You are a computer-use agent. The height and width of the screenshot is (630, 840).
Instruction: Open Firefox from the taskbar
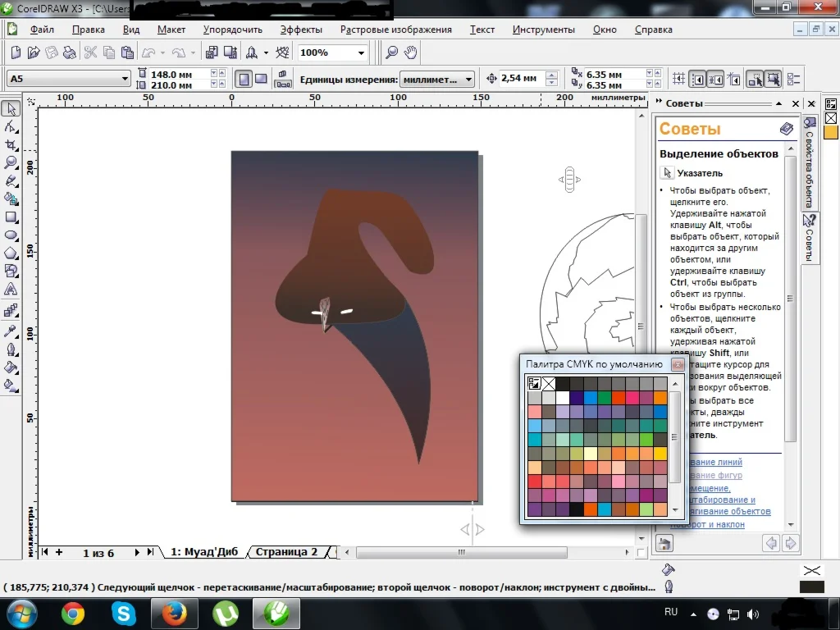[x=175, y=612]
